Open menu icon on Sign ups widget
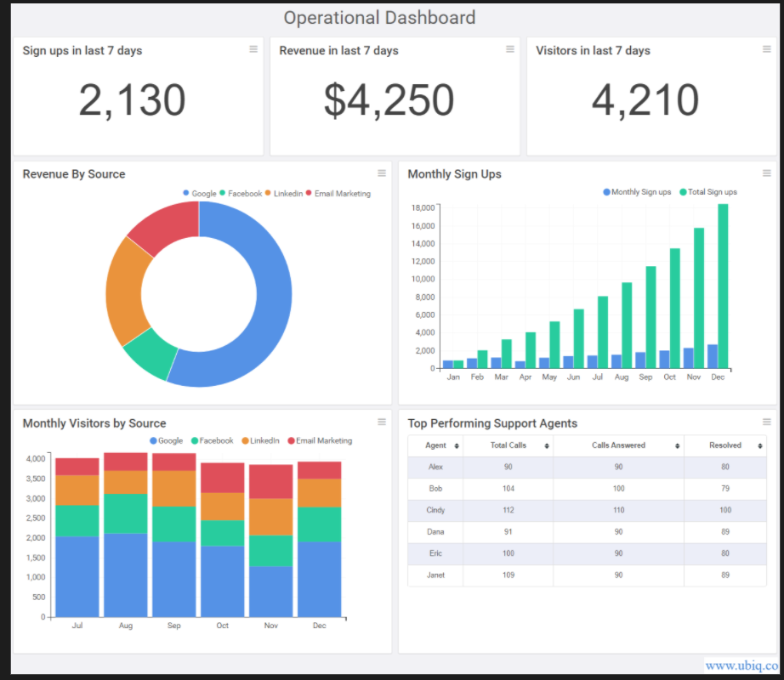 click(253, 49)
